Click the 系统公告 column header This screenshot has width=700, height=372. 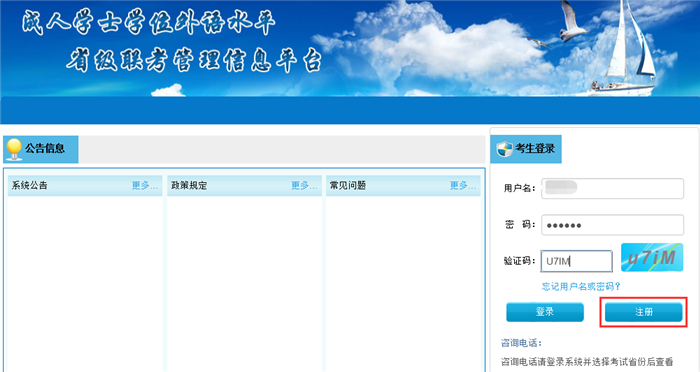click(x=29, y=185)
